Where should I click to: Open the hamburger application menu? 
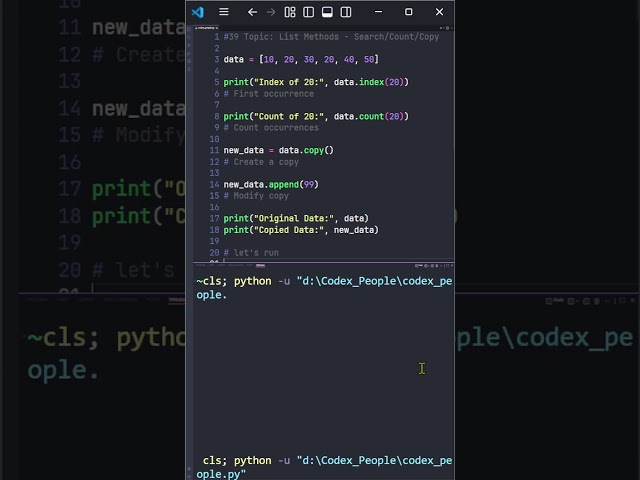[x=224, y=12]
